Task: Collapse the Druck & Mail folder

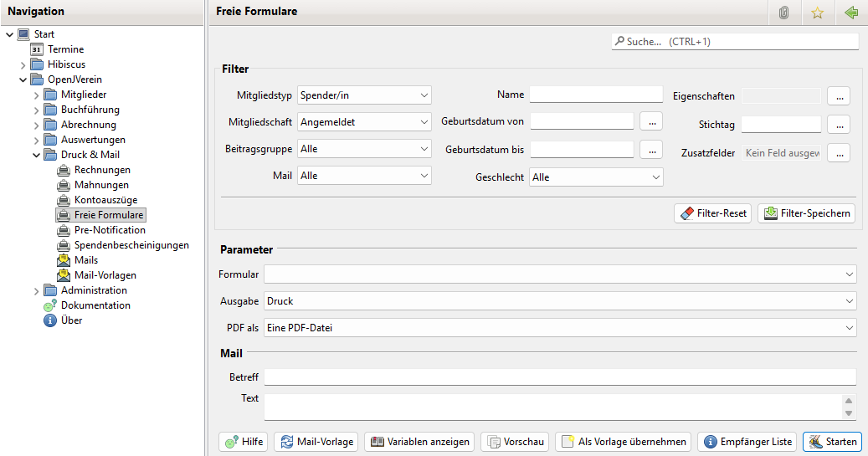Action: click(x=37, y=155)
